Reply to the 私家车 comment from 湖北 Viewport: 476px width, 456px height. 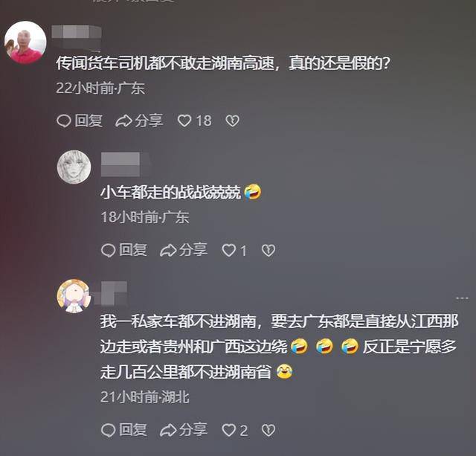click(124, 430)
